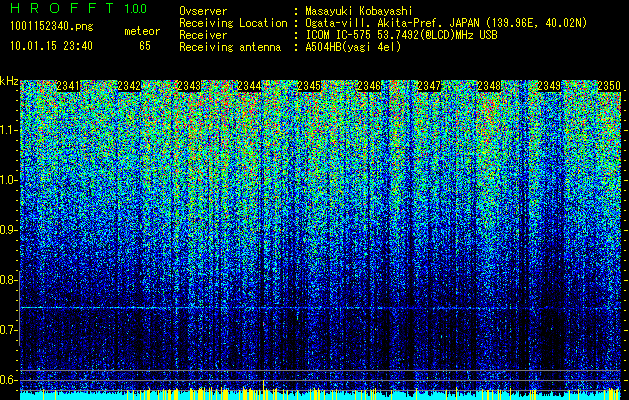Image resolution: width=629 pixels, height=400 pixels.
Task: Click the 0.6 frequency axis label
Action: click(7, 380)
